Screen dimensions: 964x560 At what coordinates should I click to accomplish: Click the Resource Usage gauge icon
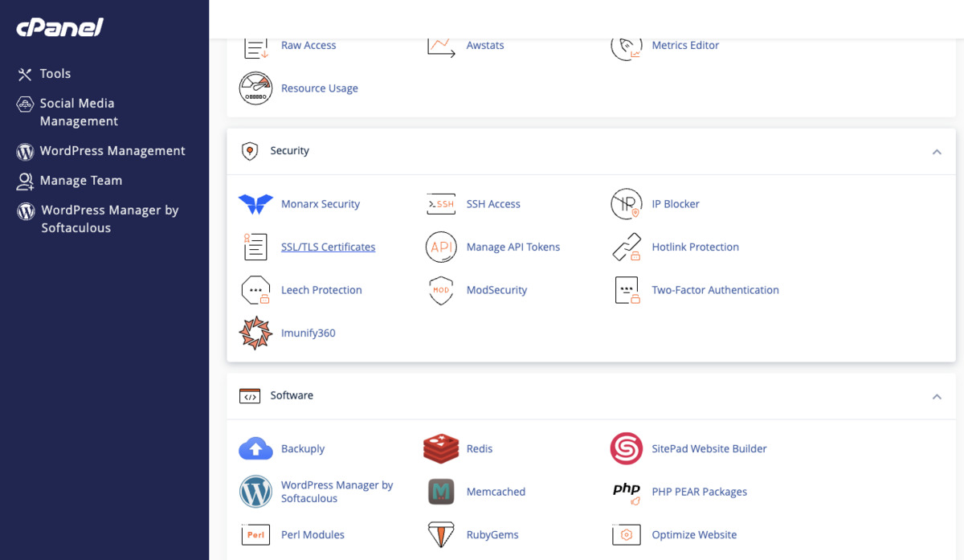click(255, 88)
